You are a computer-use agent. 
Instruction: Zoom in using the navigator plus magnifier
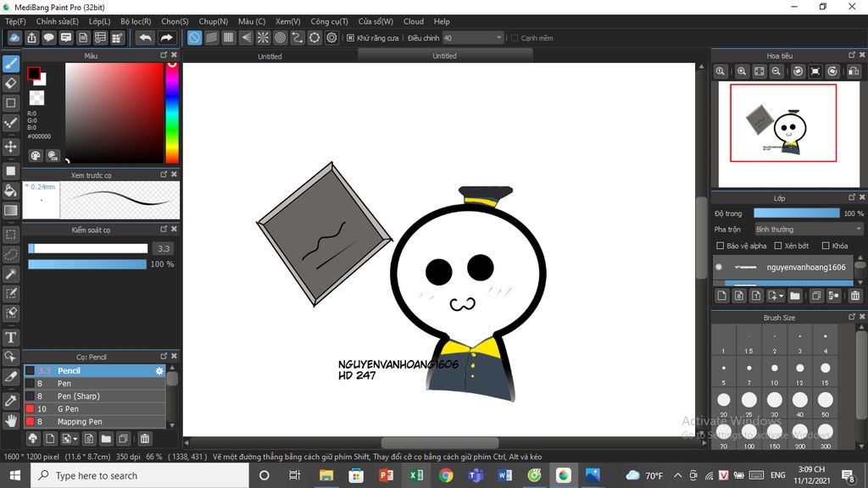(742, 71)
